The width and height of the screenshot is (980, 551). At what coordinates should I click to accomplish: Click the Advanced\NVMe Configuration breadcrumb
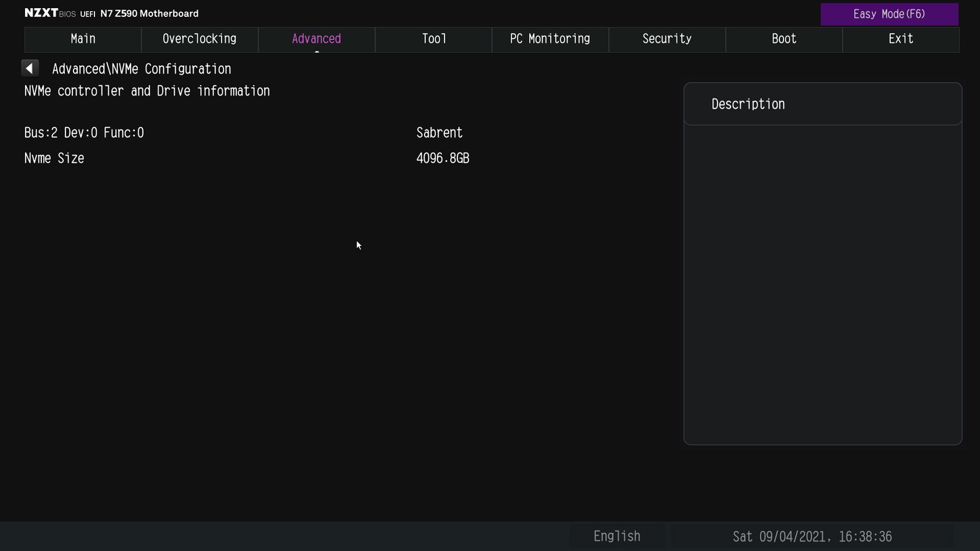tap(142, 69)
